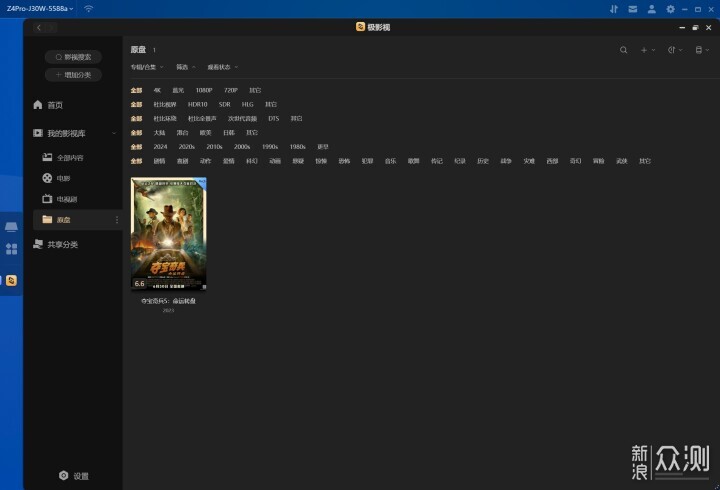Open the 电视剧 TV series category
The image size is (720, 490).
(60, 199)
